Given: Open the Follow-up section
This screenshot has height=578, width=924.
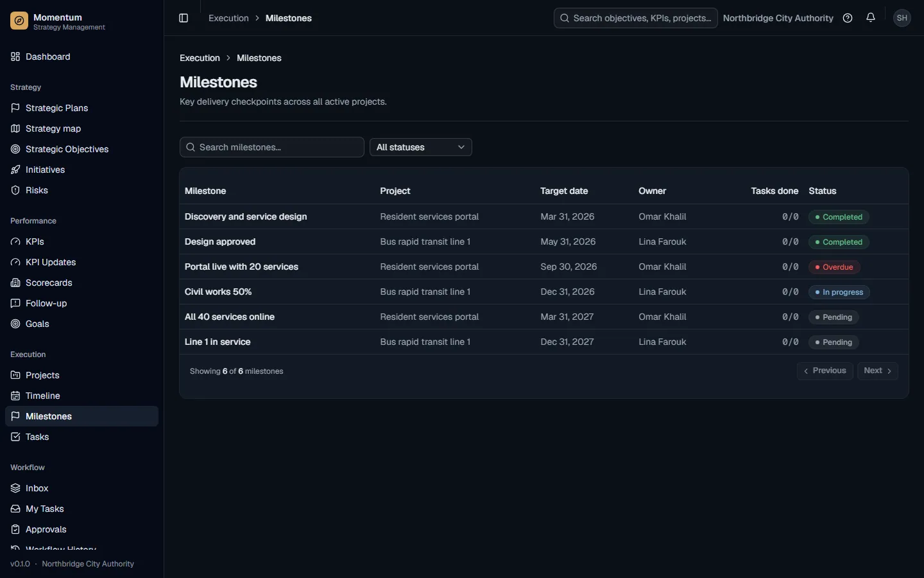Looking at the screenshot, I should pyautogui.click(x=81, y=303).
